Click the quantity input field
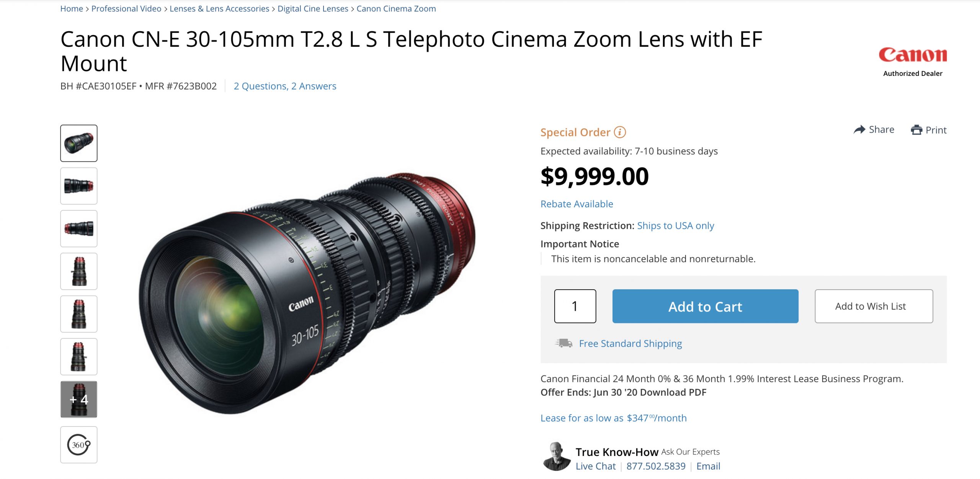Viewport: 980px width, 479px height. (x=575, y=306)
